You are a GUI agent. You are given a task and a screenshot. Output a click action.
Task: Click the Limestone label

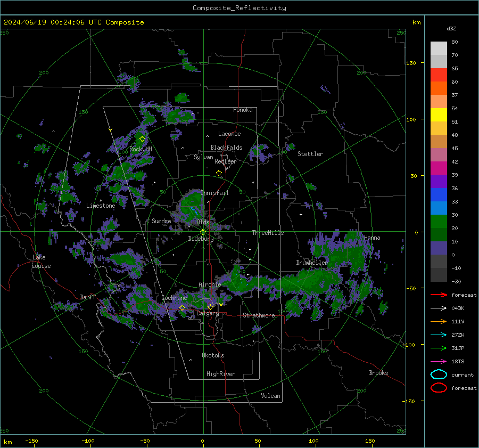(101, 206)
